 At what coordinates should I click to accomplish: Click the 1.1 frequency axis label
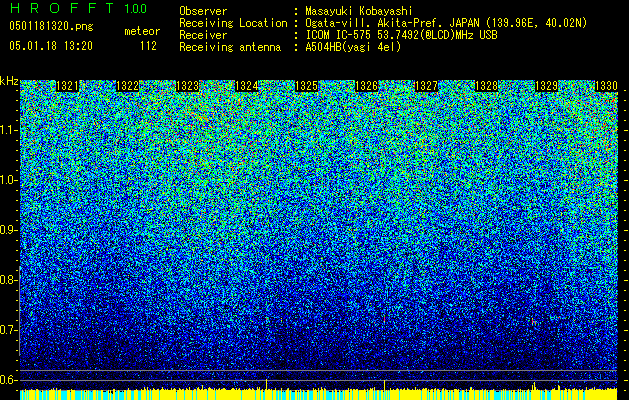tap(8, 130)
